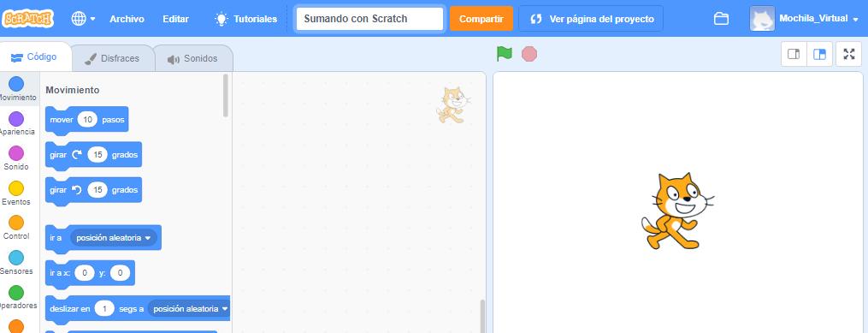Click the project title field
Screen dimensions: 868x333
coord(369,19)
